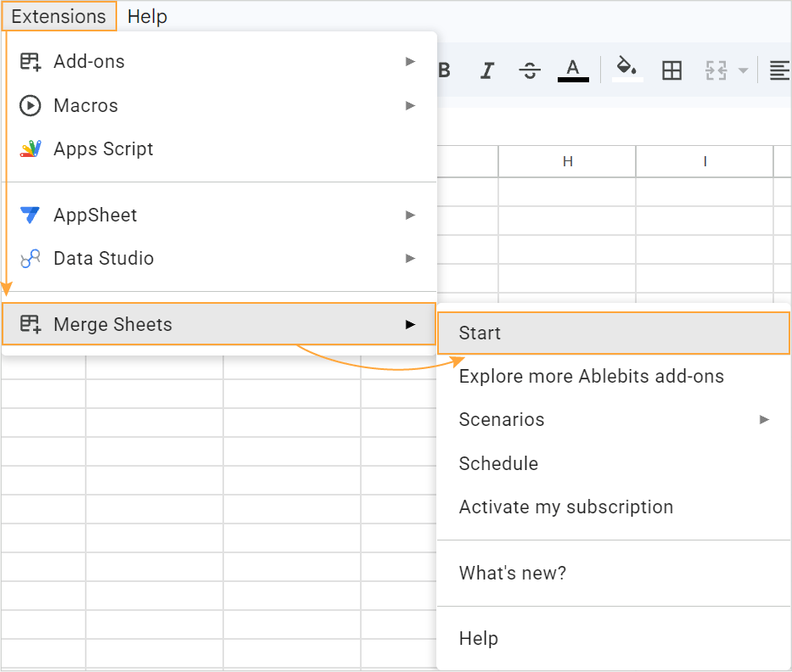This screenshot has height=672, width=792.
Task: Select the Merge Sheets menu entry
Action: coord(219,324)
